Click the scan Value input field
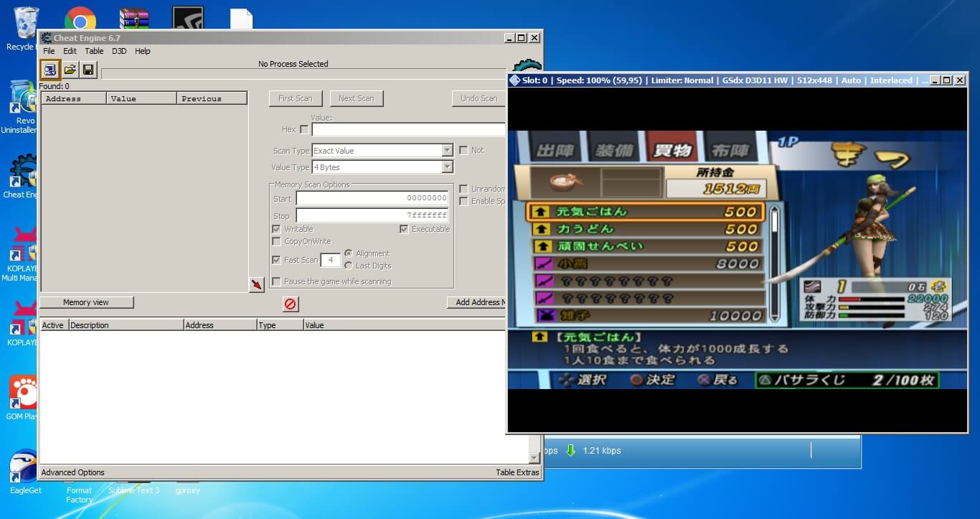 (x=409, y=130)
